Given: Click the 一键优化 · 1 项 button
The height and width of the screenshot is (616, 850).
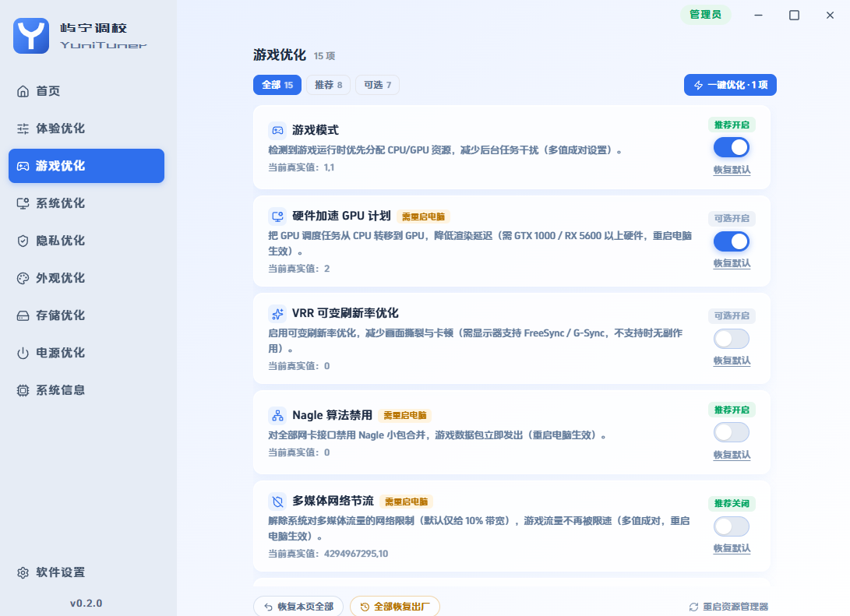Looking at the screenshot, I should [x=730, y=85].
